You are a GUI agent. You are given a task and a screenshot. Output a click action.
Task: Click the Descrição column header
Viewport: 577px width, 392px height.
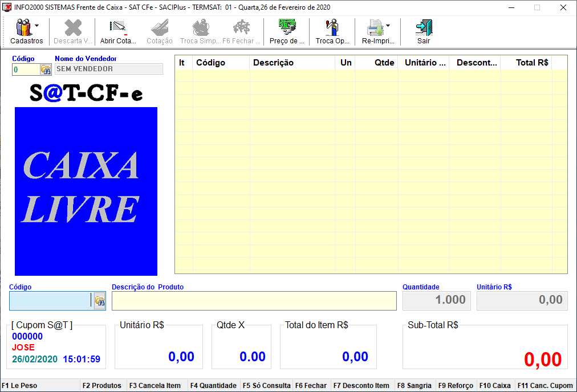click(292, 63)
